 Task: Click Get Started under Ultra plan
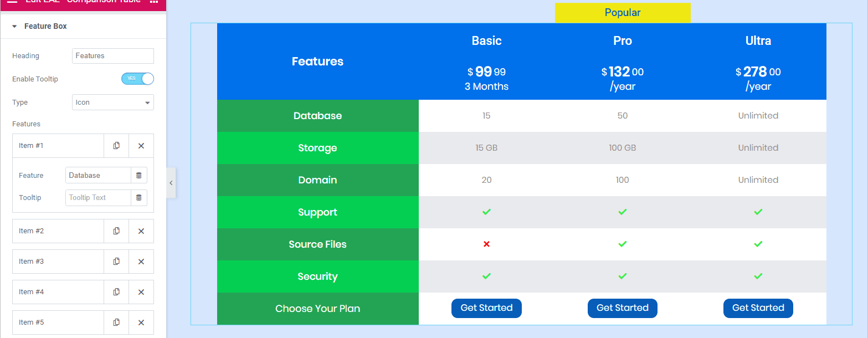click(x=758, y=308)
